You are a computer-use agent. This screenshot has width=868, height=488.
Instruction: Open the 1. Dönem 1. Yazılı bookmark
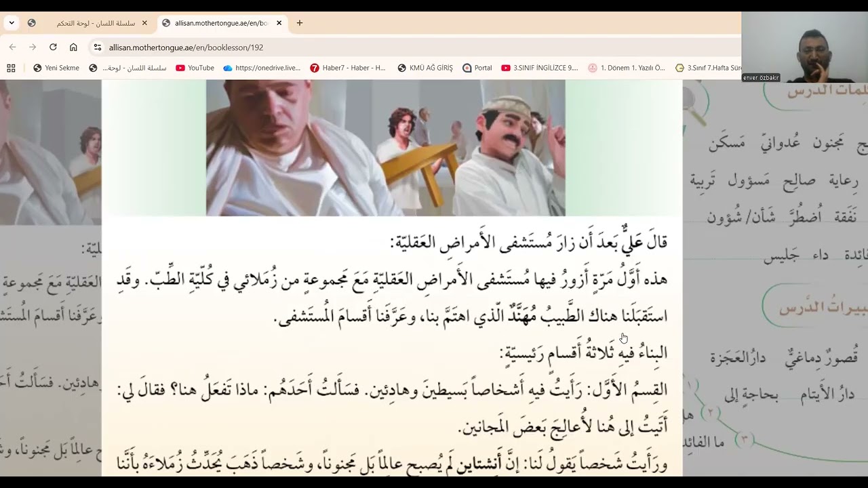pos(627,68)
